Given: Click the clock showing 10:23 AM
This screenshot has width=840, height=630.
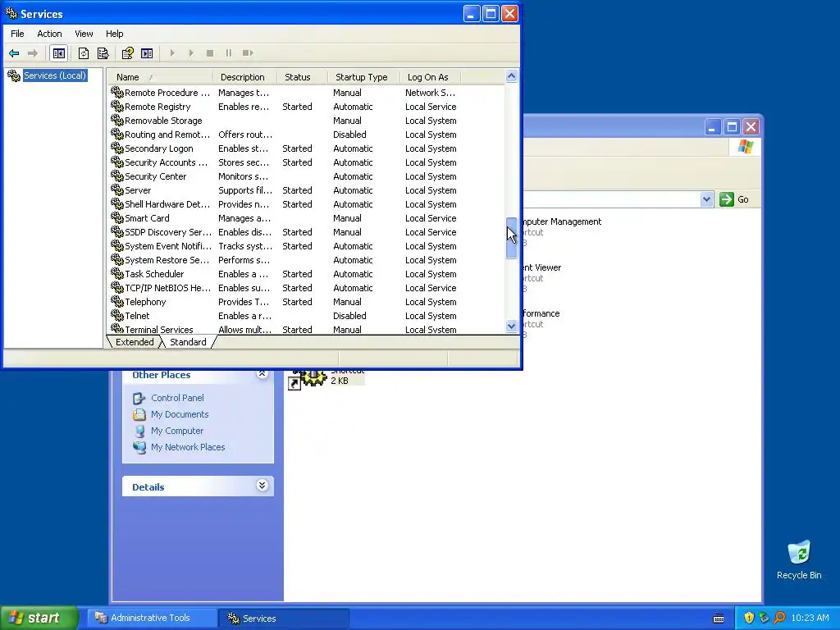Looking at the screenshot, I should click(810, 618).
